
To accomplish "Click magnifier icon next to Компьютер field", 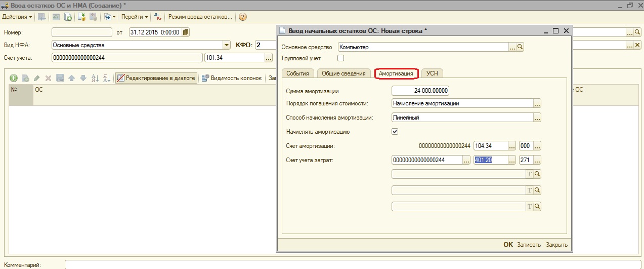I will (520, 47).
